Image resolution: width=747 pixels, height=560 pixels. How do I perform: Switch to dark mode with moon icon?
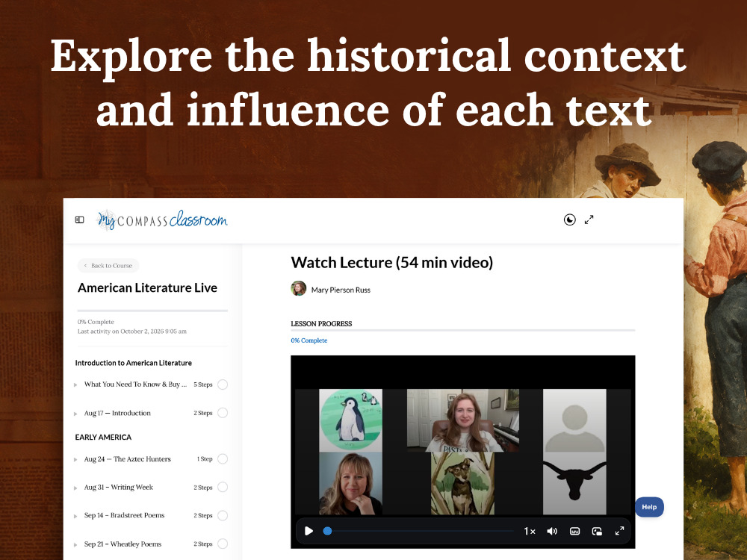[569, 220]
